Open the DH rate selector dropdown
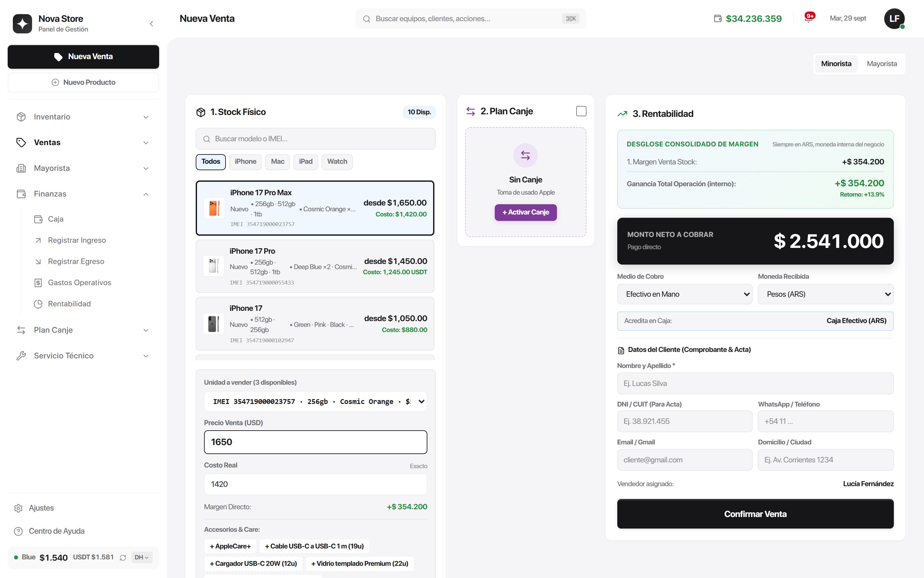This screenshot has height=578, width=924. click(142, 557)
